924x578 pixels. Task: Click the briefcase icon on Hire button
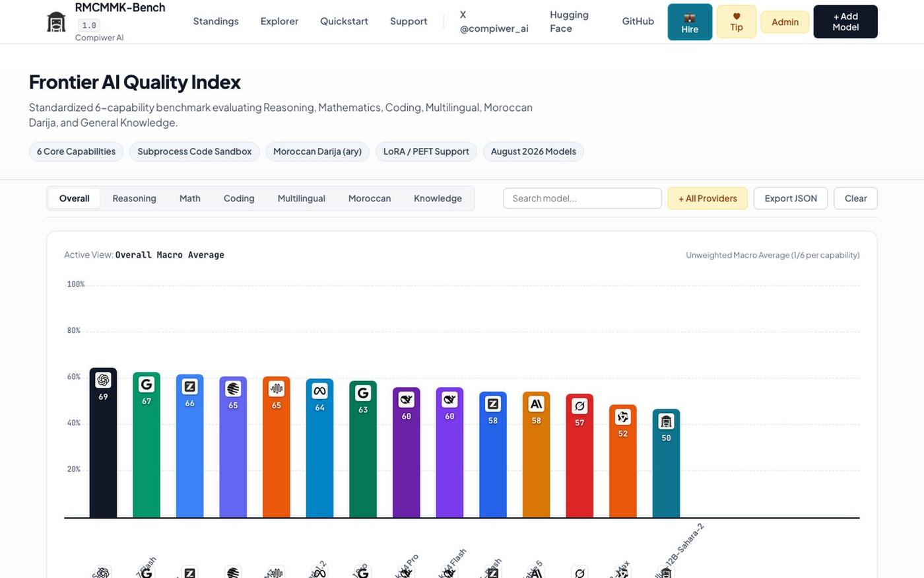click(690, 18)
